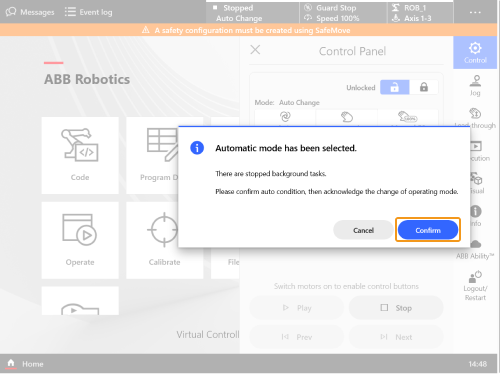500x374 pixels.
Task: Cancel the automatic mode dialog
Action: pyautogui.click(x=363, y=230)
